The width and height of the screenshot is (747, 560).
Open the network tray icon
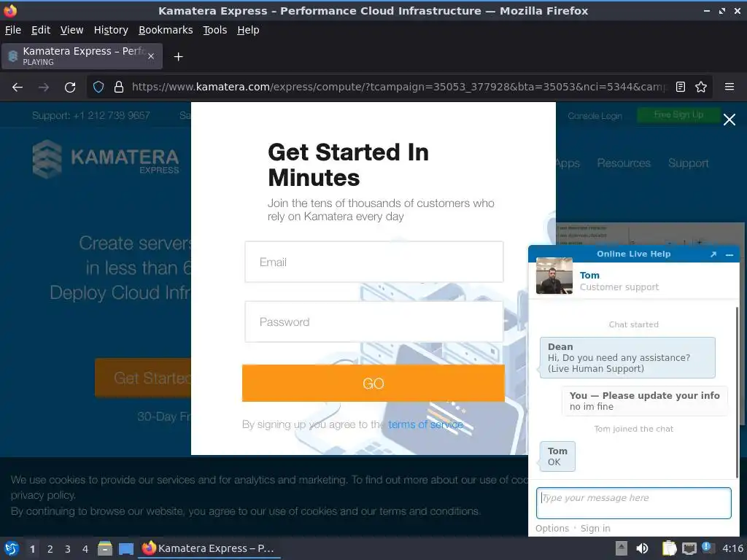(689, 548)
